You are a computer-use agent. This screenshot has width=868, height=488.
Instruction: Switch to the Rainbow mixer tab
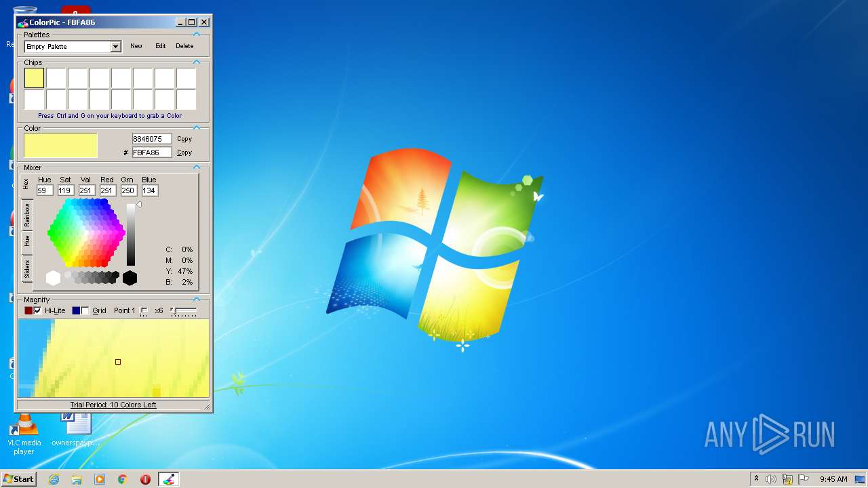coord(26,214)
